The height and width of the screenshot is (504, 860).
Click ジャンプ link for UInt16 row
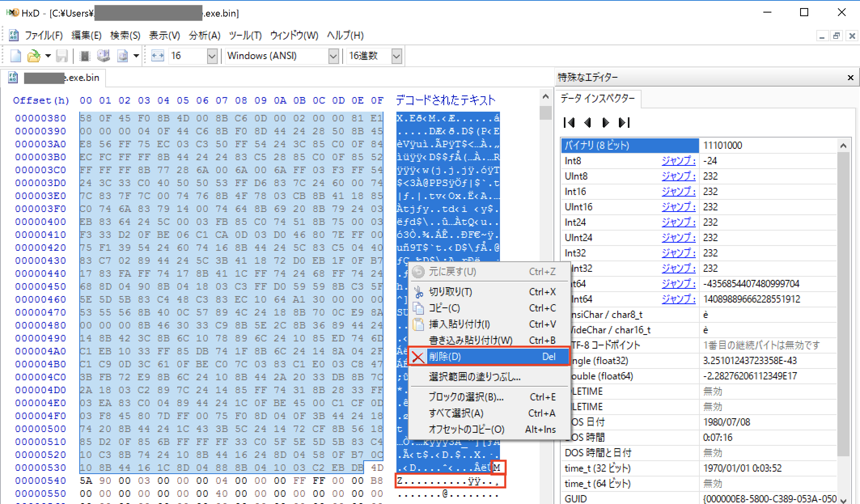[x=678, y=207]
